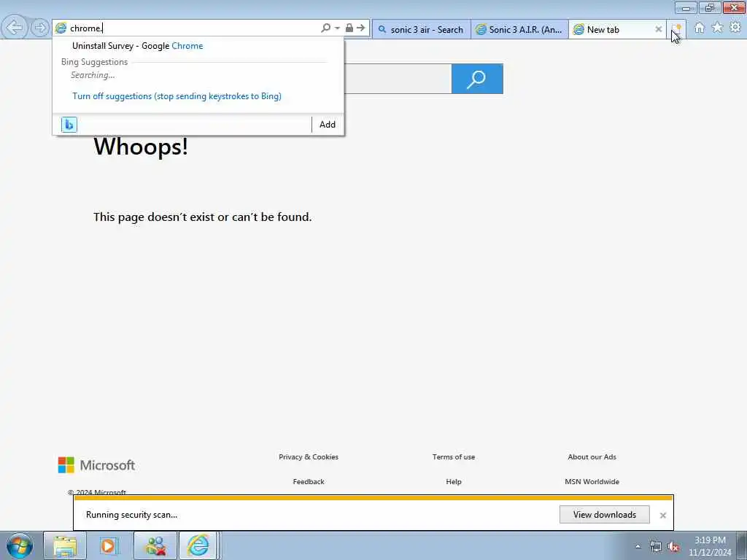Screen dimensions: 747x560
Task: Click 'Turn off suggestions' link
Action: 177,96
